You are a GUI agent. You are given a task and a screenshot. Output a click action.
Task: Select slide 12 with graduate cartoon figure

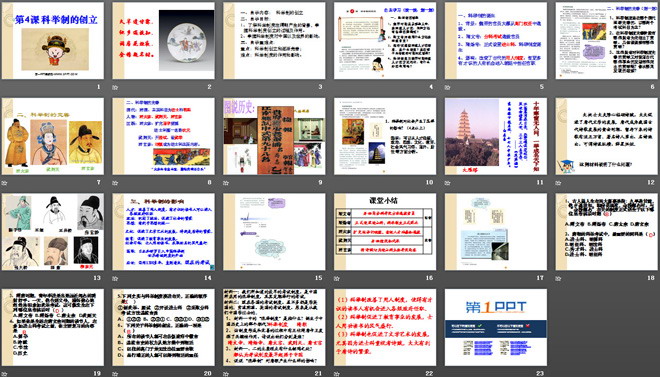coord(607,136)
